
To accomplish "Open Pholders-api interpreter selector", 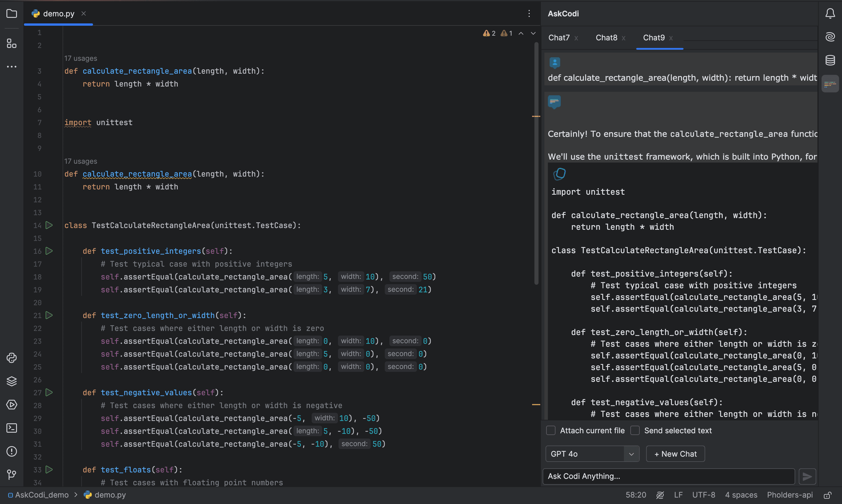I will (790, 495).
